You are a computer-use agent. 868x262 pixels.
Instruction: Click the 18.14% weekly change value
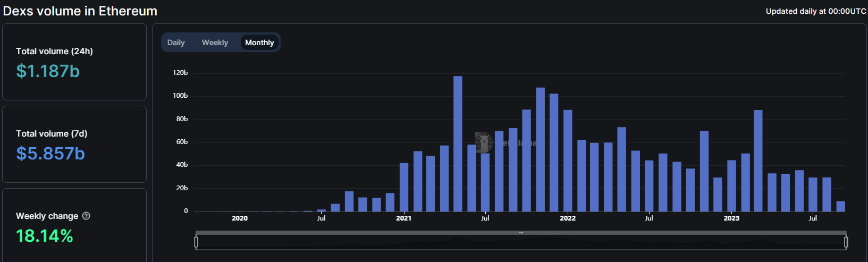[x=45, y=236]
